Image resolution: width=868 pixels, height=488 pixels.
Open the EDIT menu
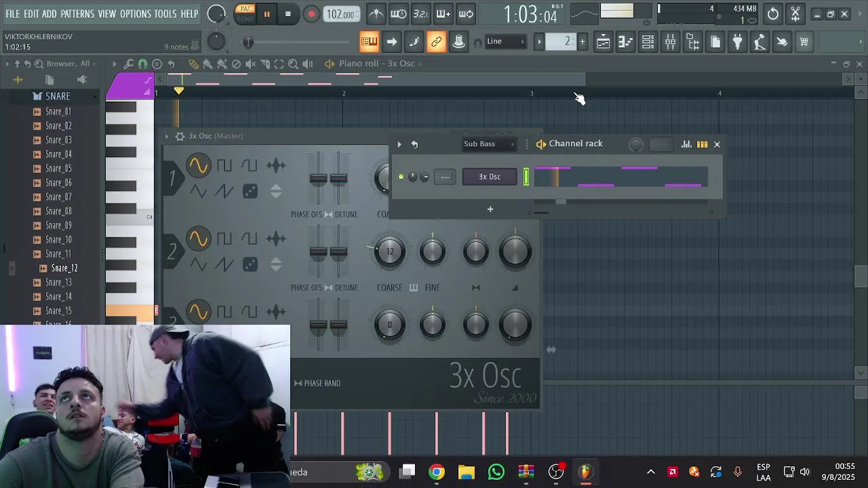coord(31,14)
